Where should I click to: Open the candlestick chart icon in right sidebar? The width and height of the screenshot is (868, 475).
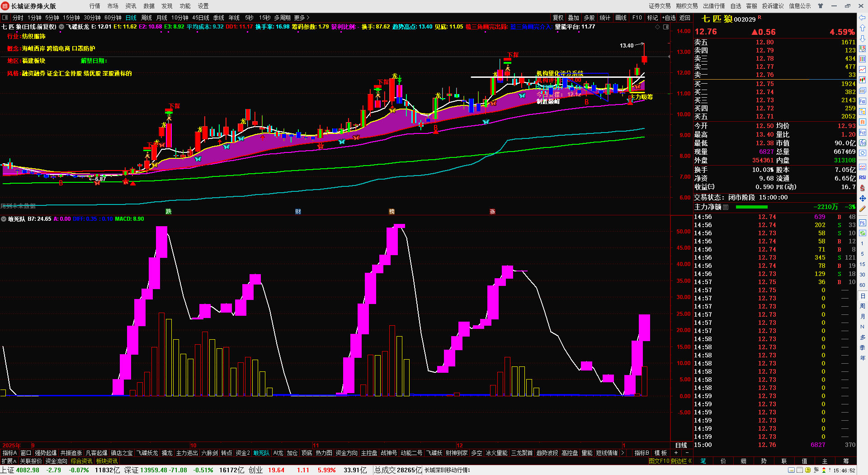tap(863, 80)
